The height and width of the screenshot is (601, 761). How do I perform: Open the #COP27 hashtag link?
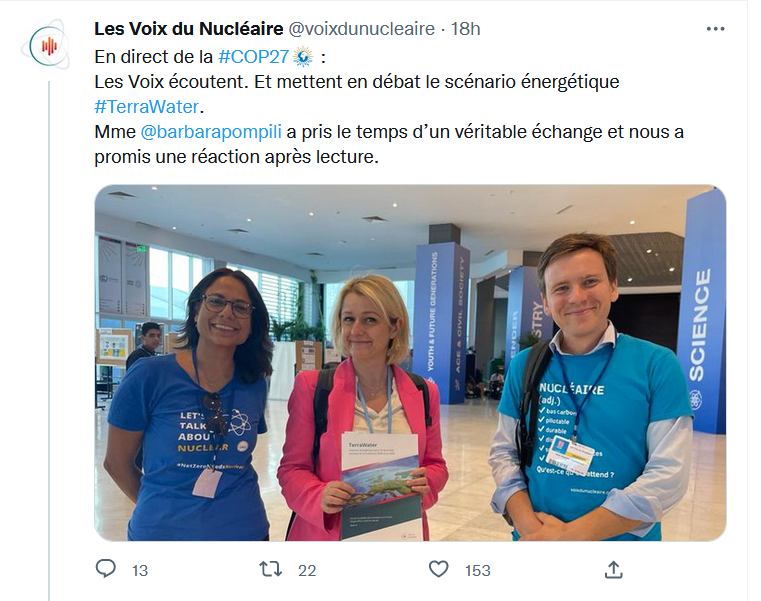(x=254, y=57)
